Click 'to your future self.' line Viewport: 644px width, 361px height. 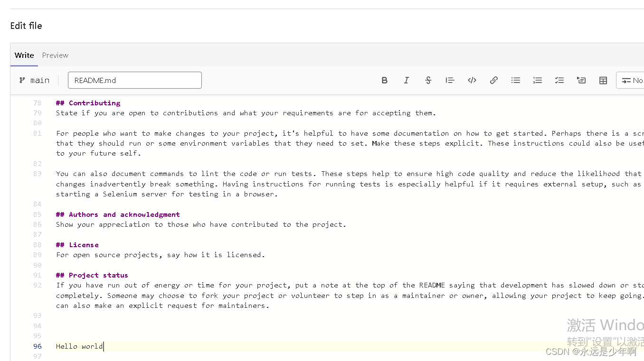98,153
